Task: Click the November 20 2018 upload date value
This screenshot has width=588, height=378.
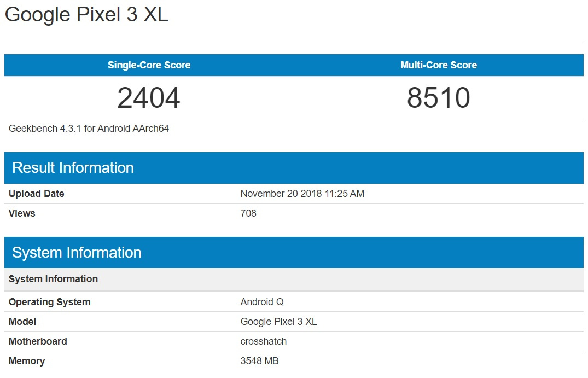Action: coord(302,194)
